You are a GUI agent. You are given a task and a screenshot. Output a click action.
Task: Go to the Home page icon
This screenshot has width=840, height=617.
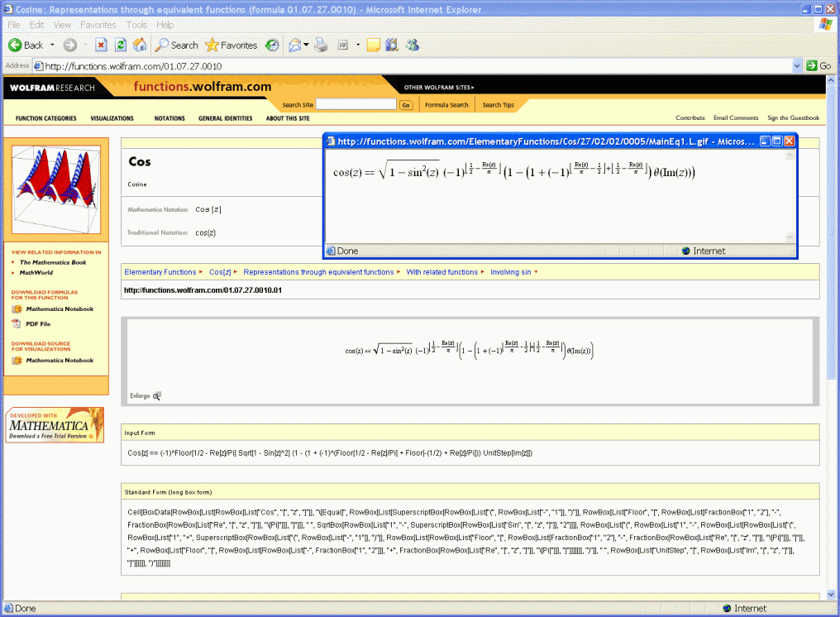140,45
